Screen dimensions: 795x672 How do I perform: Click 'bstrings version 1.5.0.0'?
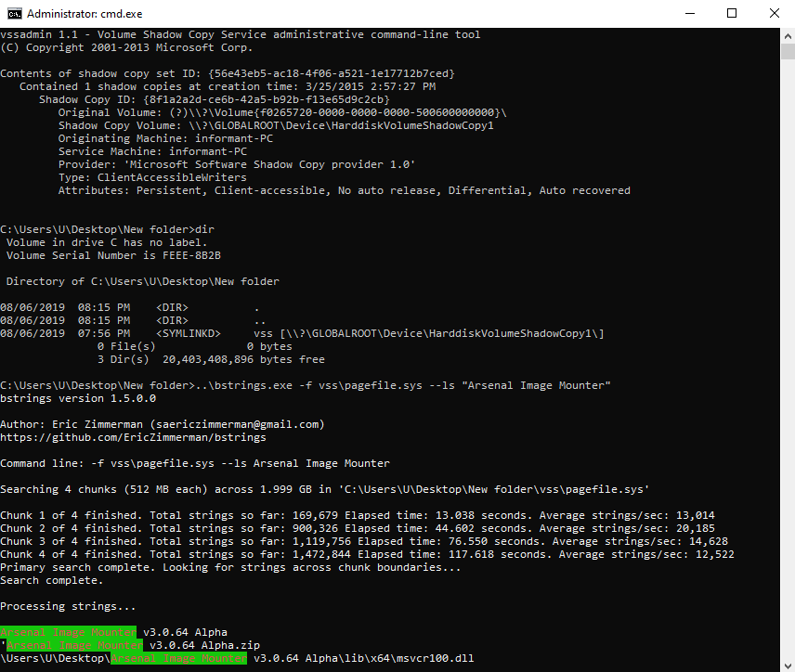click(78, 399)
